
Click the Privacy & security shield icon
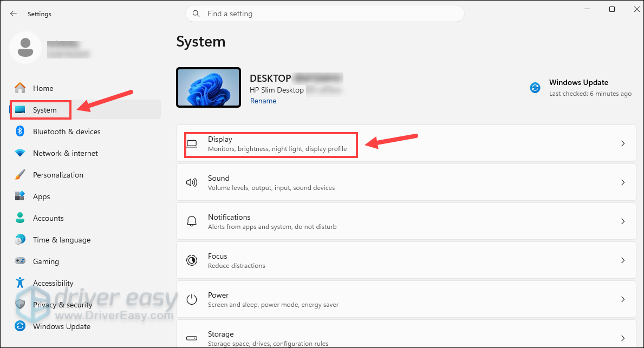[x=19, y=305]
